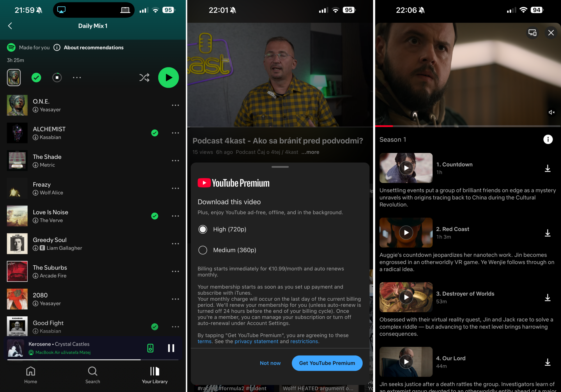Tap Spotify logo beside Made for you
This screenshot has height=392, width=561.
11,47
